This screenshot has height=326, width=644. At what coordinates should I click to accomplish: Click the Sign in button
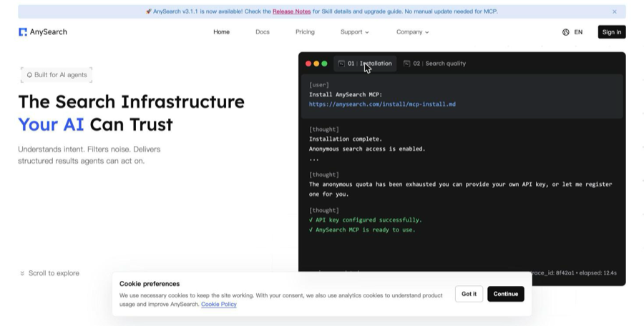[612, 32]
